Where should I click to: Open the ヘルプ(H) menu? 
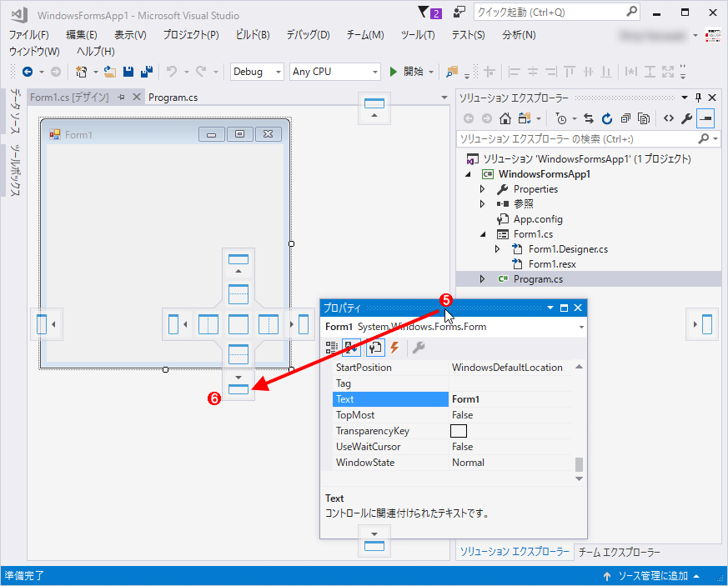click(x=96, y=52)
